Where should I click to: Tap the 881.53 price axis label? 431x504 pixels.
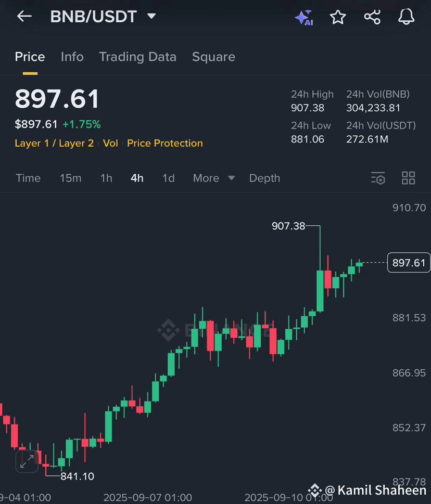point(409,318)
